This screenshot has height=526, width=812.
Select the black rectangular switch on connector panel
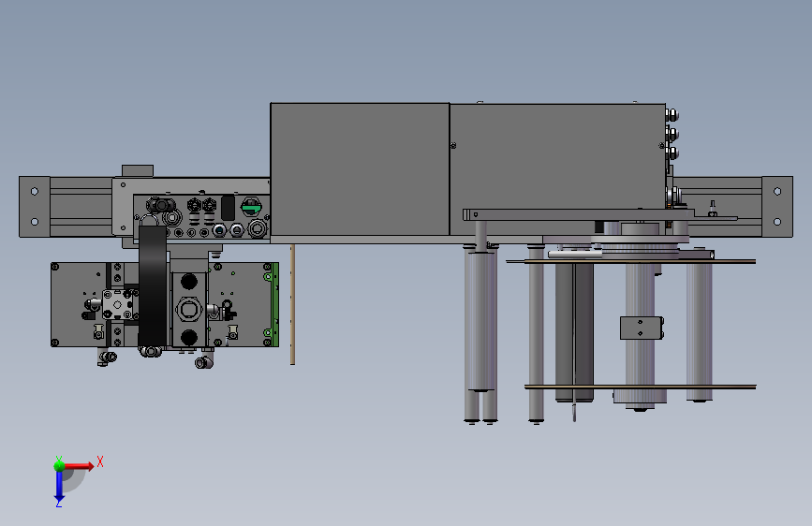228,208
